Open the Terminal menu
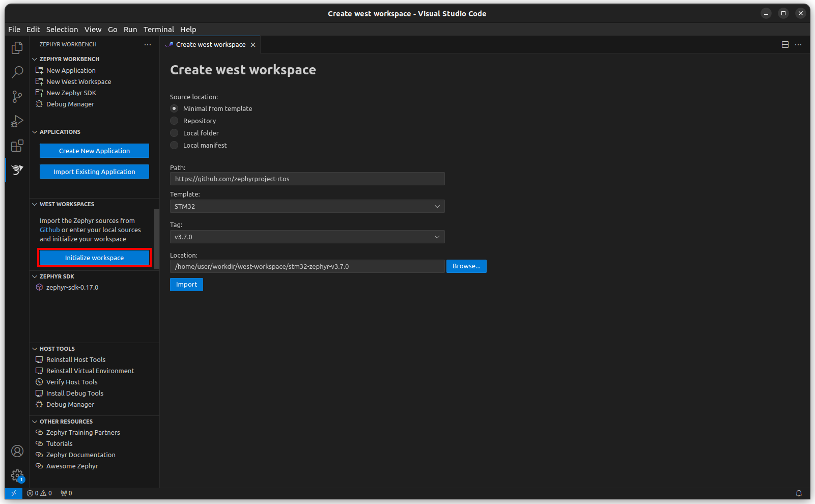The image size is (815, 504). point(158,30)
